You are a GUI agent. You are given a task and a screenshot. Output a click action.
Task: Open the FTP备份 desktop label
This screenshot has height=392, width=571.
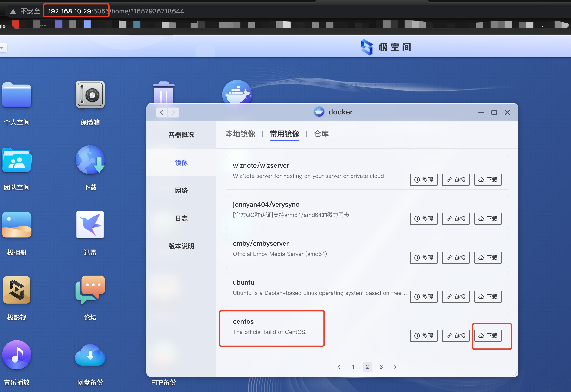[163, 382]
